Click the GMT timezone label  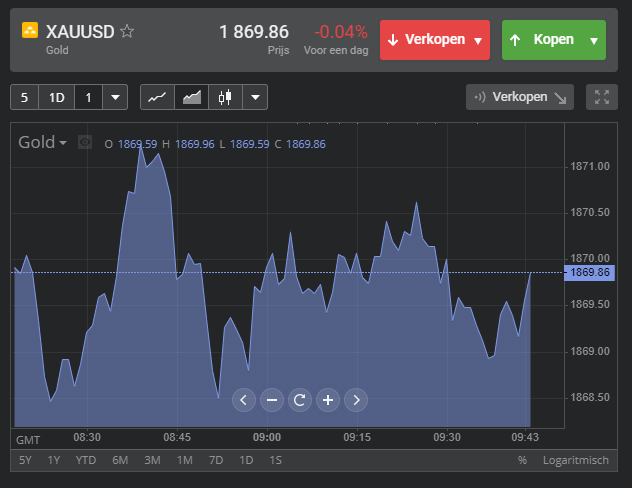tap(28, 440)
